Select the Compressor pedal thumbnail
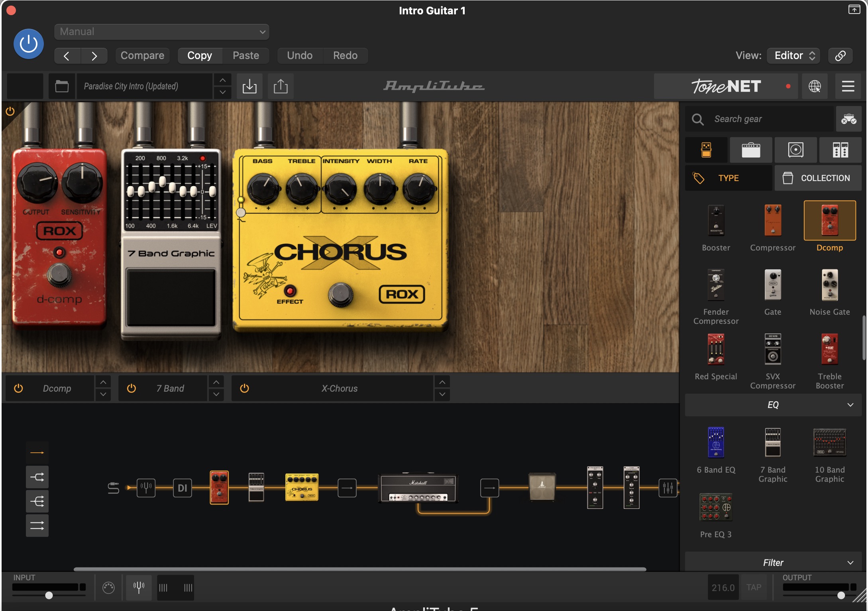The image size is (868, 611). tap(773, 220)
